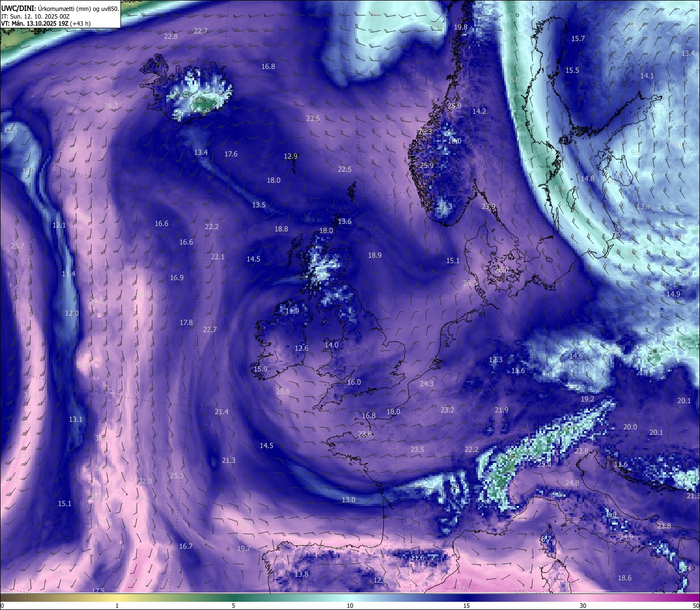Click the 17.5 value label

[x=98, y=591]
